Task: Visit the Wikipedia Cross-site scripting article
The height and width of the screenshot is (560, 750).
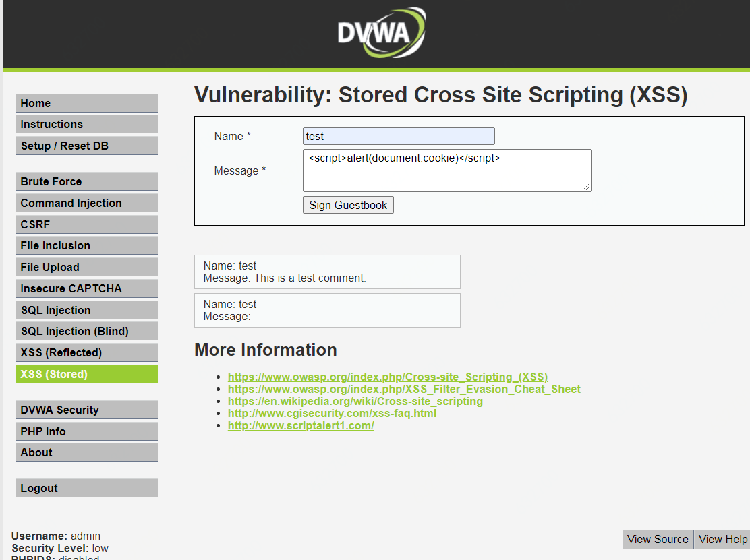Action: point(355,401)
